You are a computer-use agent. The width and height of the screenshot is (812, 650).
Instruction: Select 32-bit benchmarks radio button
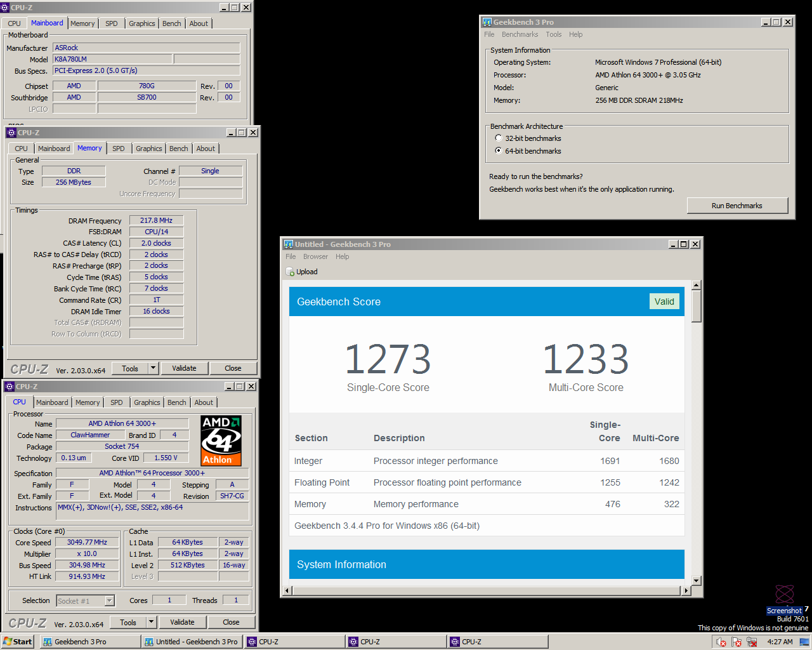(x=499, y=138)
